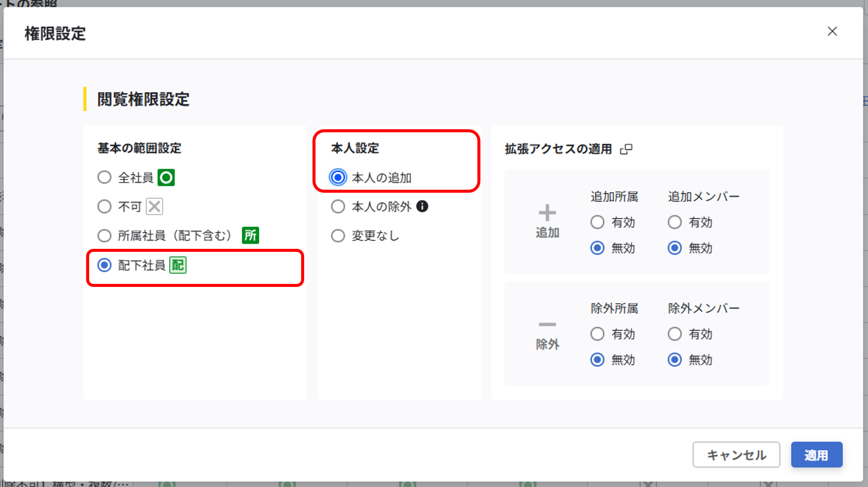The height and width of the screenshot is (487, 868).
Task: Click the 追加所属 column label
Action: tap(614, 196)
